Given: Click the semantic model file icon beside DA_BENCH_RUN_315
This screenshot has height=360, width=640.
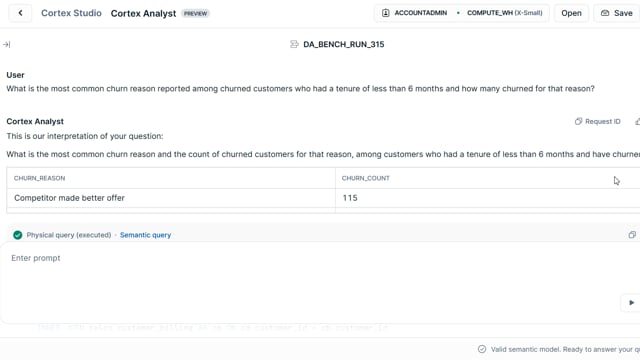Looking at the screenshot, I should (x=294, y=44).
